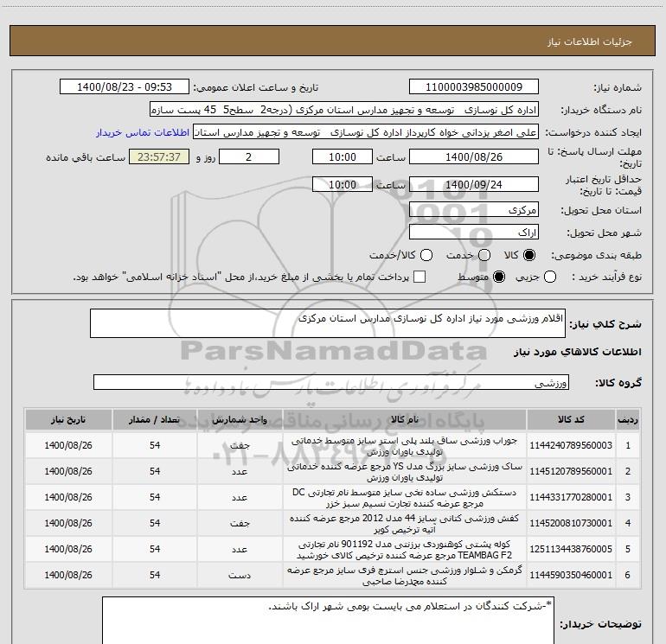Image resolution: width=666 pixels, height=644 pixels.
Task: Click the delivery province field مرکزی
Action: click(474, 210)
